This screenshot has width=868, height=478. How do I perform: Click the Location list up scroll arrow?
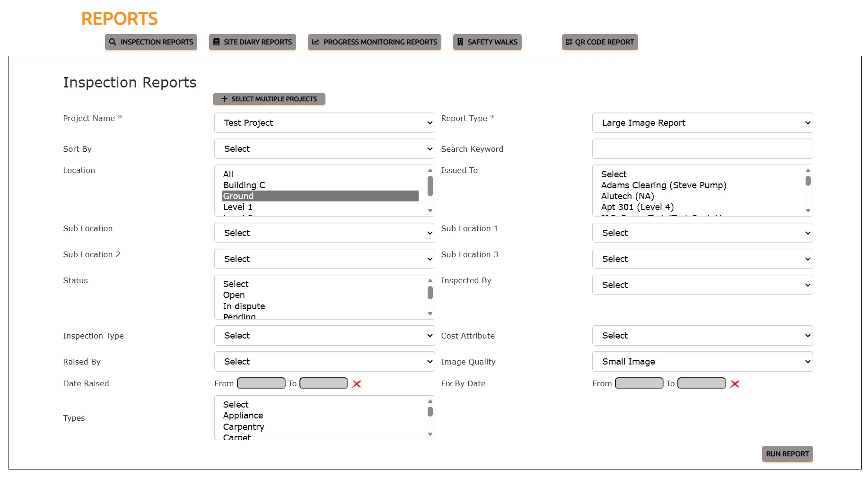[x=430, y=171]
